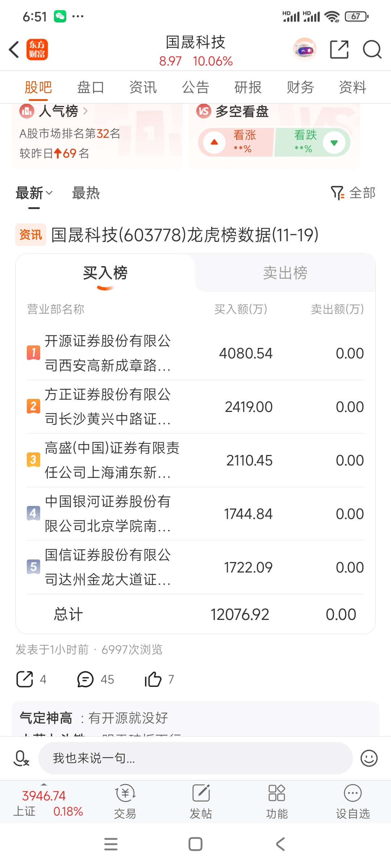Open the 功能 grid icon
This screenshot has height=868, width=391.
277,793
